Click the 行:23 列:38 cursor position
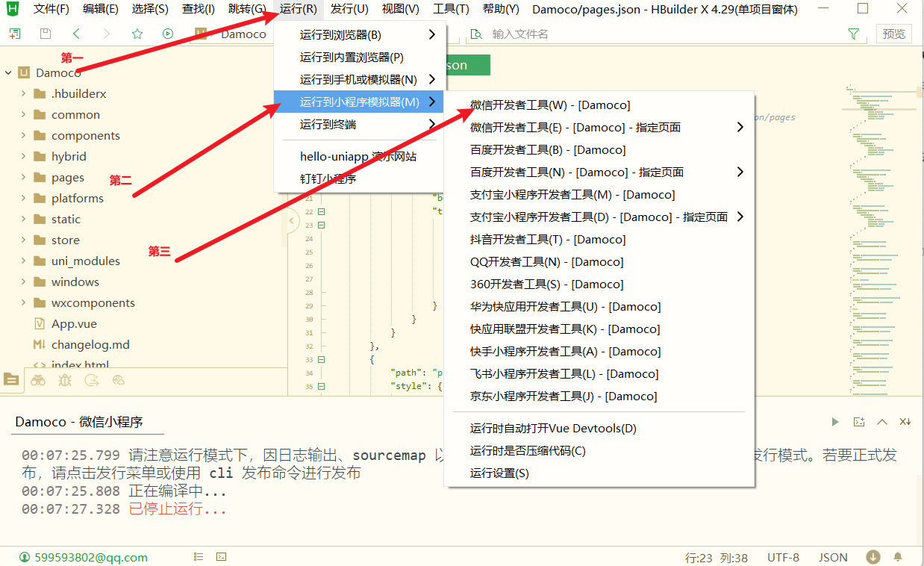The image size is (924, 566). click(x=717, y=557)
